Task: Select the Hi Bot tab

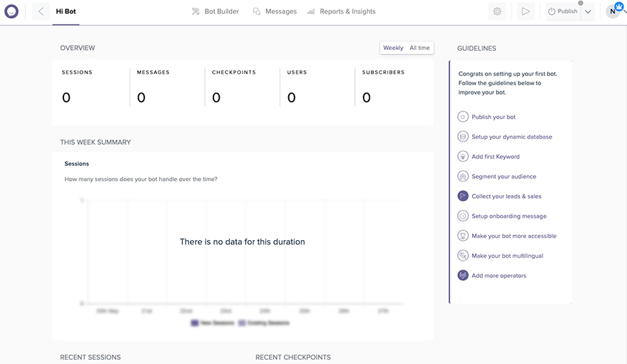Action: point(66,11)
